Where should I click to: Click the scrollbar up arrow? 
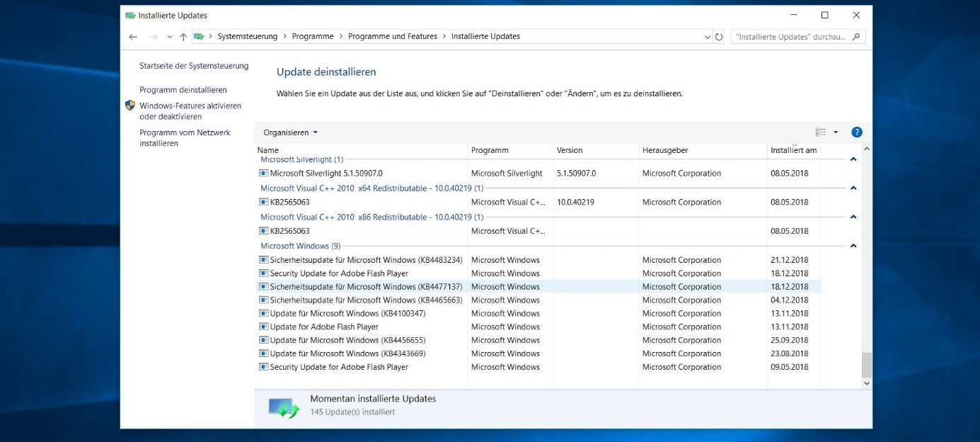[x=867, y=150]
